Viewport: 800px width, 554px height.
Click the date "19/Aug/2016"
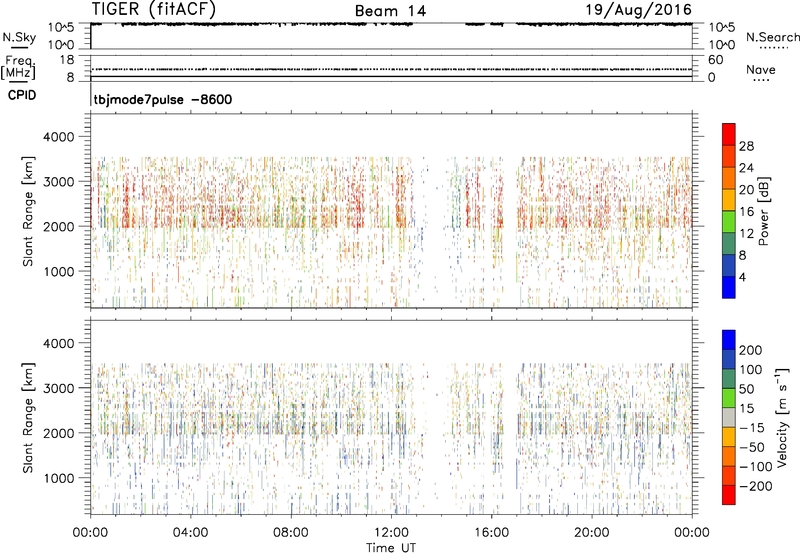638,9
